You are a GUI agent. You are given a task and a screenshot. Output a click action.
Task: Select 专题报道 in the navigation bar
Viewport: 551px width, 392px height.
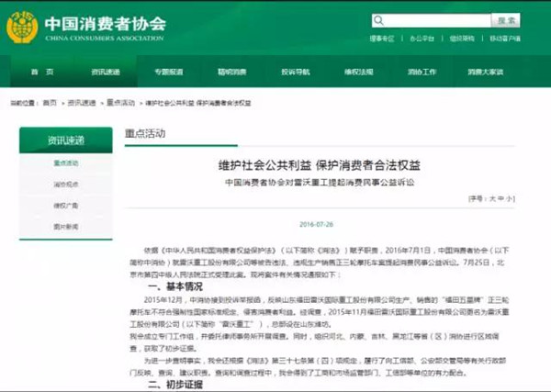tap(169, 72)
